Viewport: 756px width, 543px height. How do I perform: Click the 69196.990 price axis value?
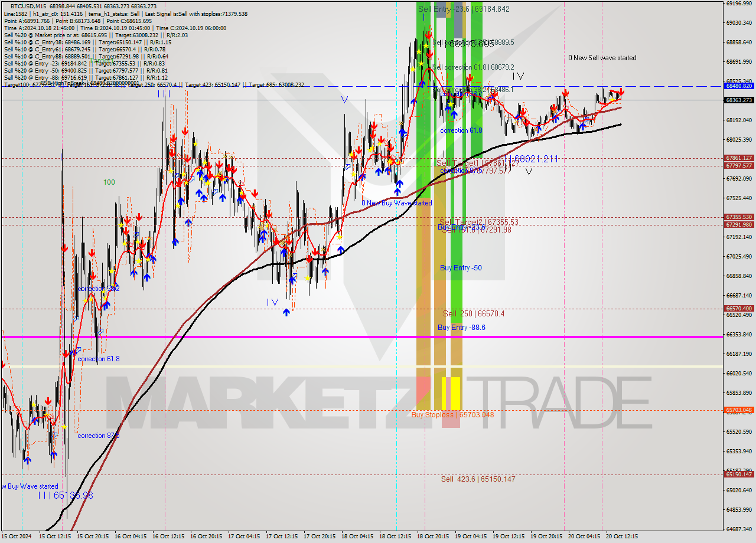[738, 4]
